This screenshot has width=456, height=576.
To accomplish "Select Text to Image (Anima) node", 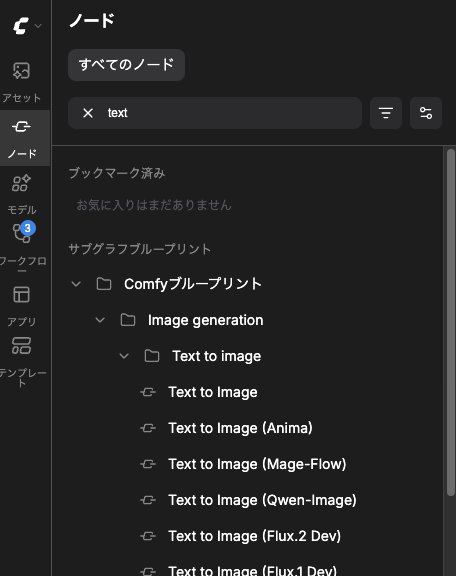I will tap(240, 428).
